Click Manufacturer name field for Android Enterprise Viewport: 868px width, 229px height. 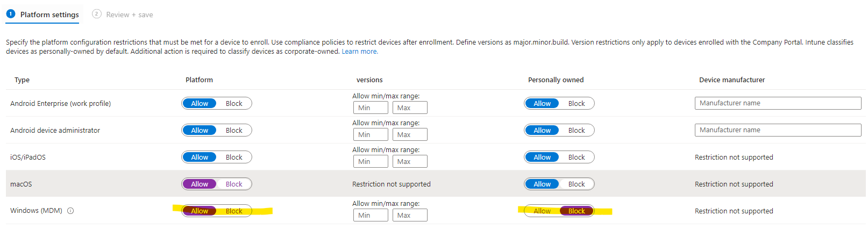(778, 103)
